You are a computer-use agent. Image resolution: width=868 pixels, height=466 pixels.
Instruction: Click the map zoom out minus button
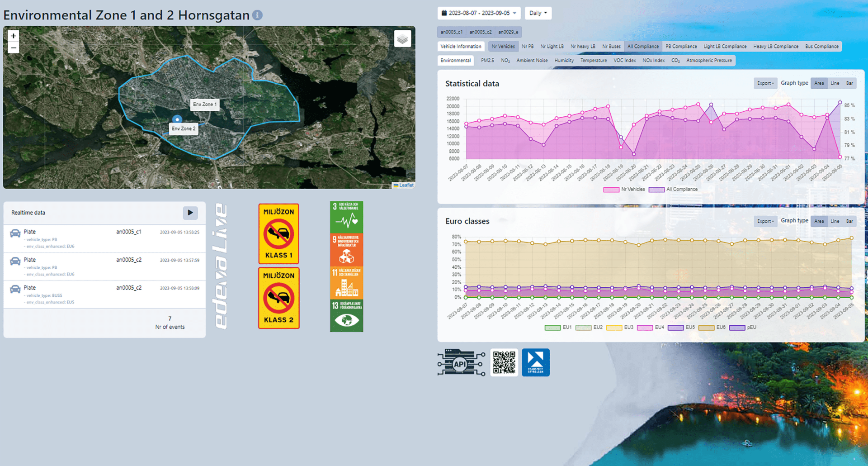14,48
